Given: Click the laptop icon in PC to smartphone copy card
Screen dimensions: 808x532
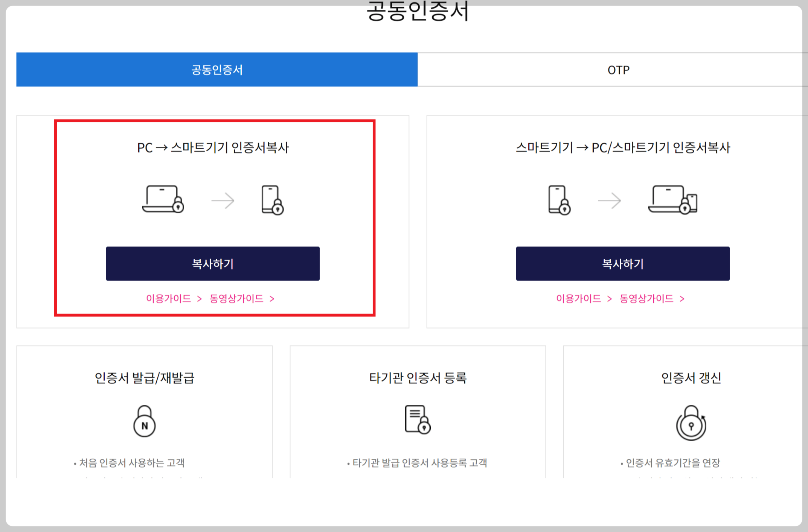Looking at the screenshot, I should coord(163,199).
